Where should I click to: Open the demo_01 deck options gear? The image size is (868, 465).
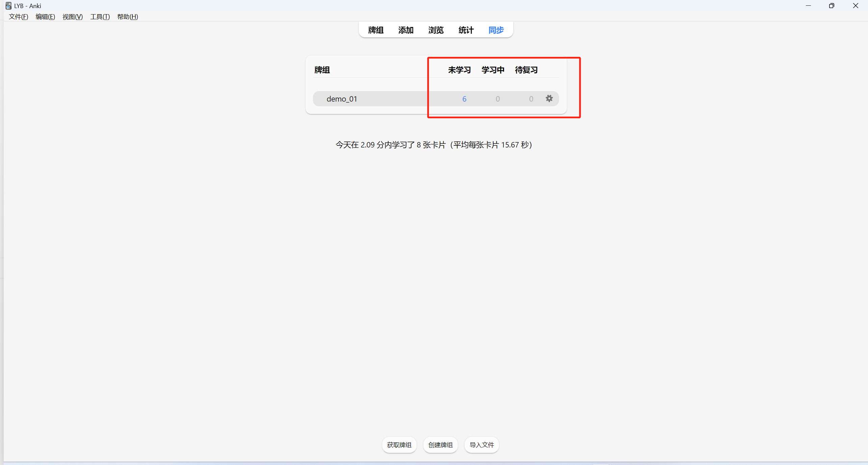549,99
